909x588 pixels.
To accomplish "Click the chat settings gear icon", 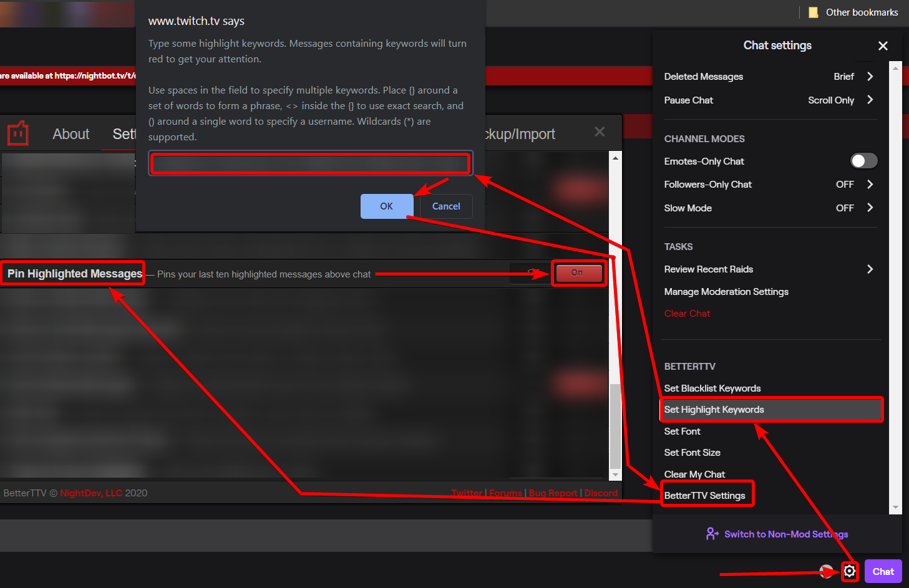I will (x=850, y=571).
